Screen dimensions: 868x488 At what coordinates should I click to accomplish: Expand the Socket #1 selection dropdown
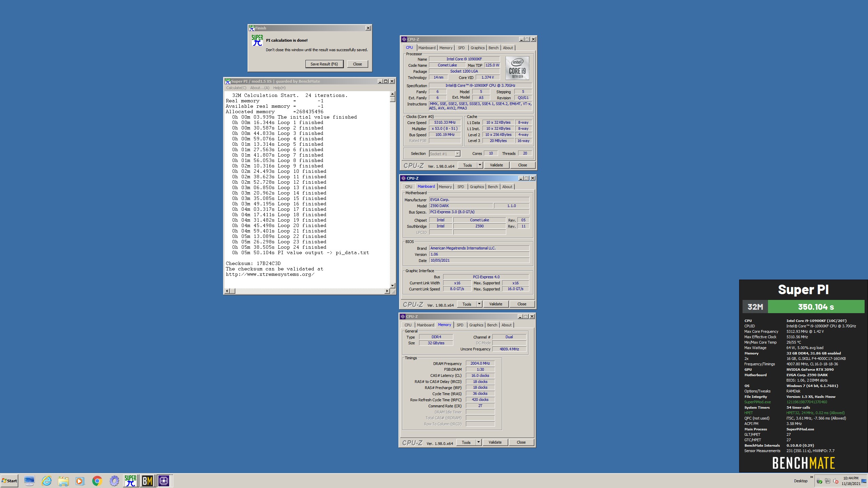[457, 154]
